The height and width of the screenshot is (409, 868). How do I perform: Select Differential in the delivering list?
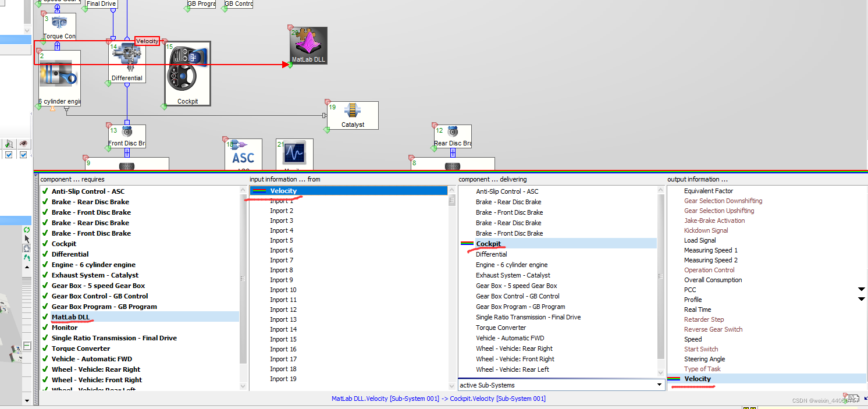coord(492,254)
